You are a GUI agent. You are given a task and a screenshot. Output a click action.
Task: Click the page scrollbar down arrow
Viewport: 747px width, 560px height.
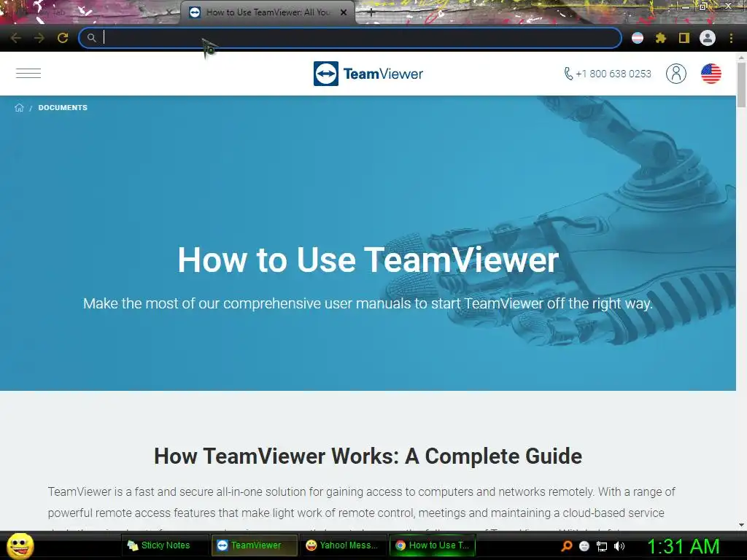(741, 525)
